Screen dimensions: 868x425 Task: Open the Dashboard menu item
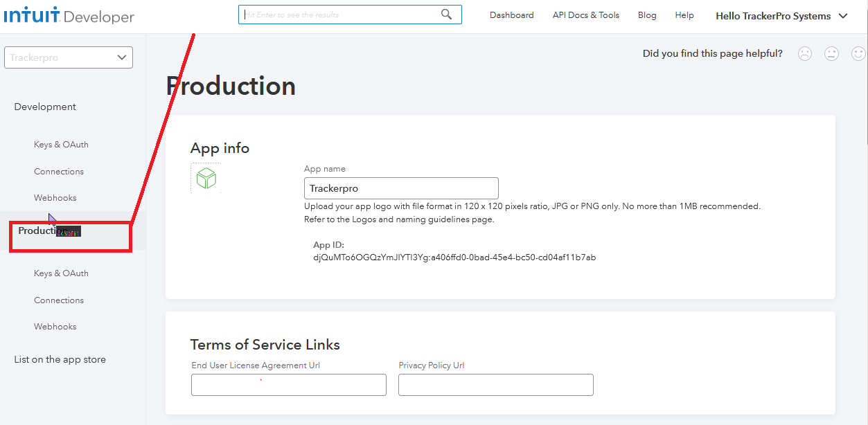pos(511,15)
